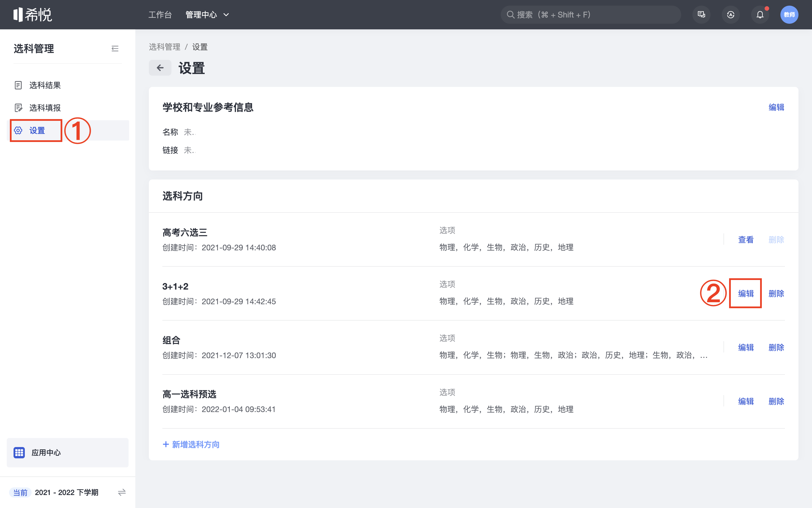Open 选科结果 in the sidebar
The height and width of the screenshot is (508, 812).
[x=68, y=85]
